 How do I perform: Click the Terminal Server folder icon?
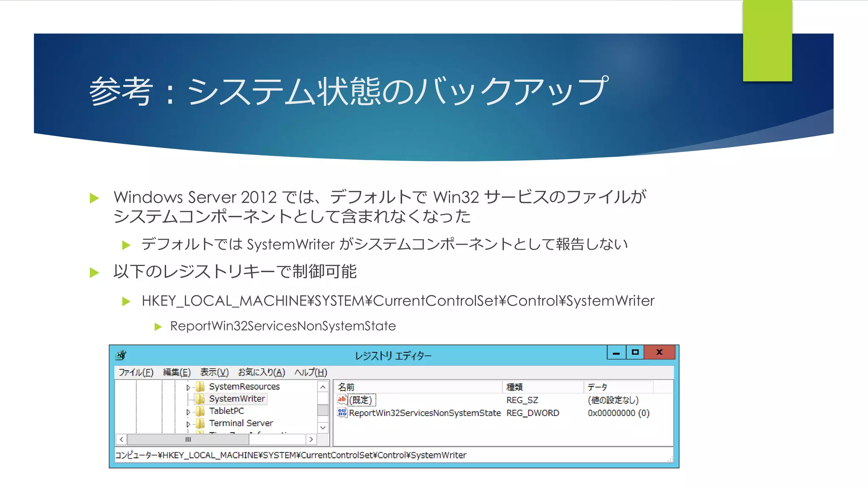(x=200, y=423)
